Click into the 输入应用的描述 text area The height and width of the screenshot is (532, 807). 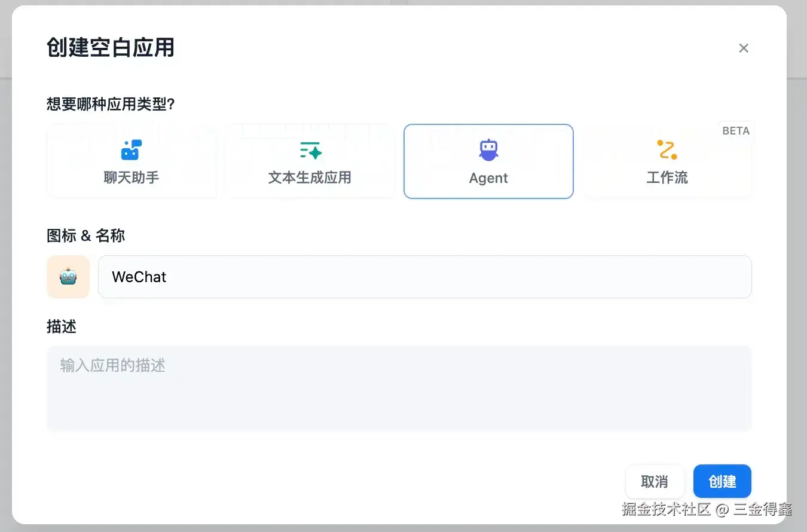[x=399, y=387]
